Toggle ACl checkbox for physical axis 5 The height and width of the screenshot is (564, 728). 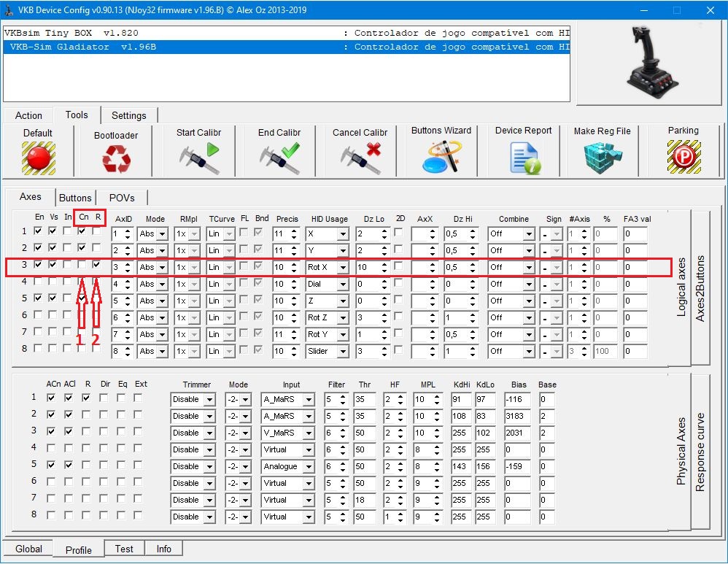click(x=69, y=465)
